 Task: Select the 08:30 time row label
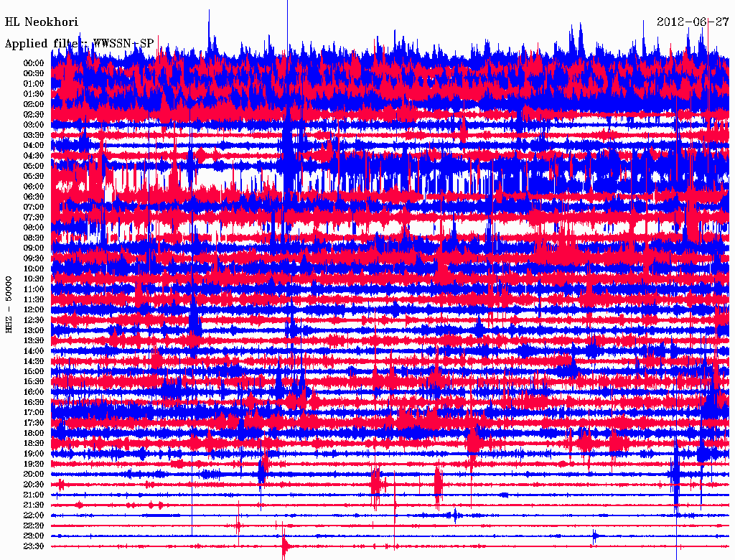click(x=34, y=238)
